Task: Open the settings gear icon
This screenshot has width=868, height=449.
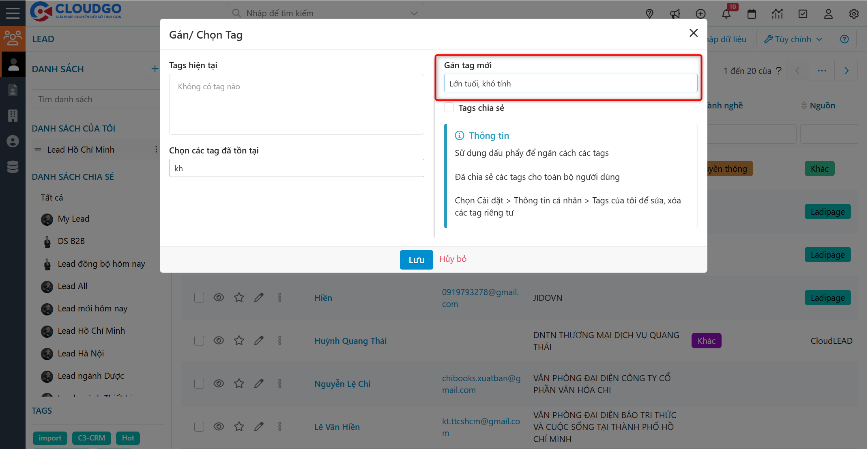Action: [854, 14]
